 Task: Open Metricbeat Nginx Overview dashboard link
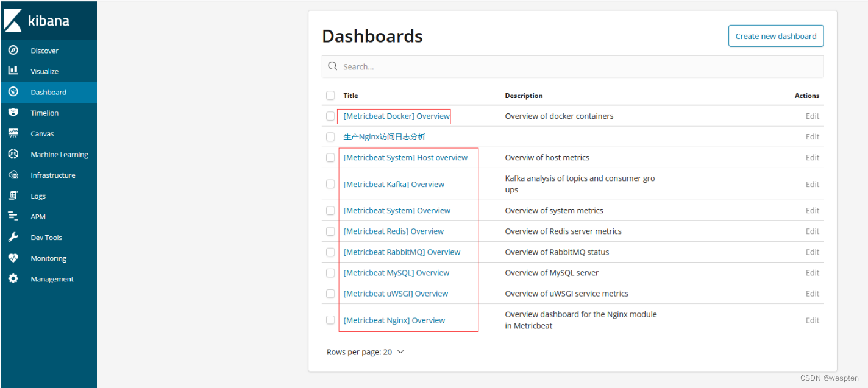[x=394, y=320]
